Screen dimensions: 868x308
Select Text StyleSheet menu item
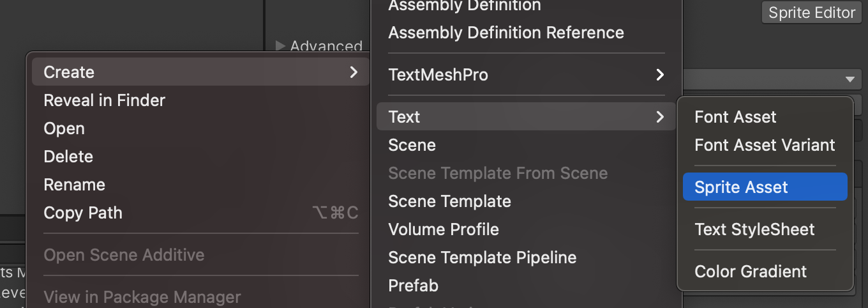point(754,229)
